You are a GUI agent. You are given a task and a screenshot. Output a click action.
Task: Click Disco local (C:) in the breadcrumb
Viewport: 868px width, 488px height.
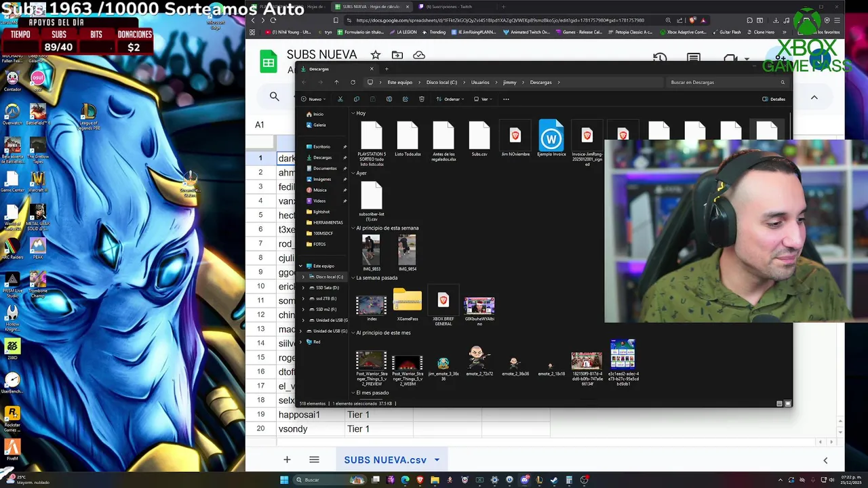(441, 82)
